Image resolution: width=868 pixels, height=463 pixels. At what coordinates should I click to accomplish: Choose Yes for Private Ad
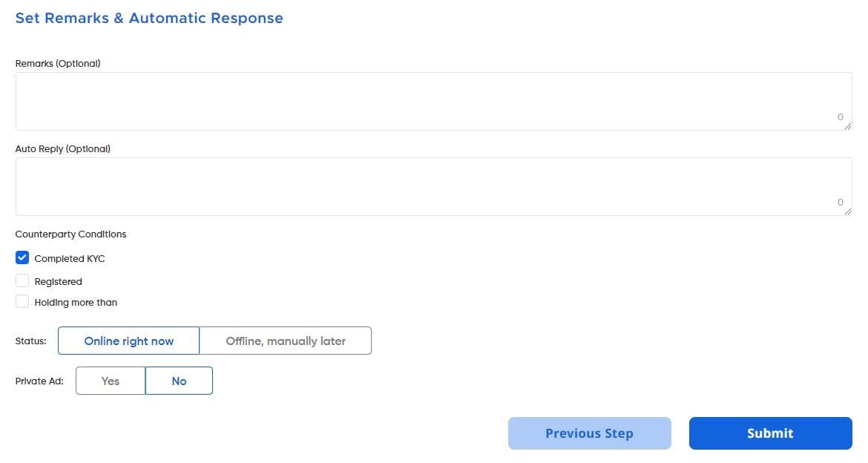point(111,381)
